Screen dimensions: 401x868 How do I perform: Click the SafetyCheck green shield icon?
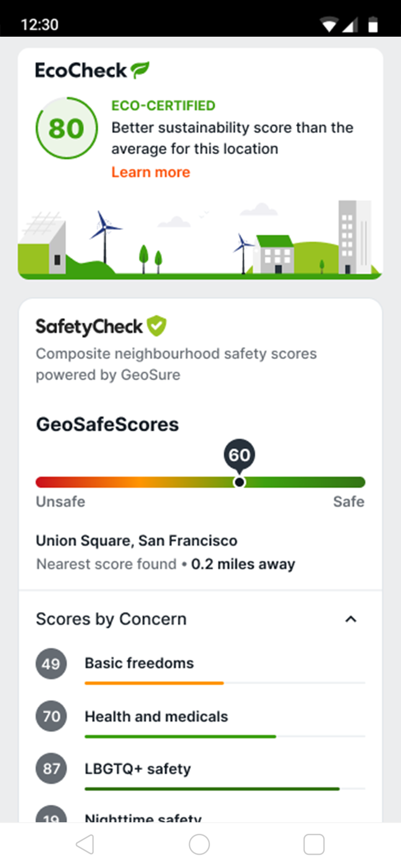pos(157,326)
